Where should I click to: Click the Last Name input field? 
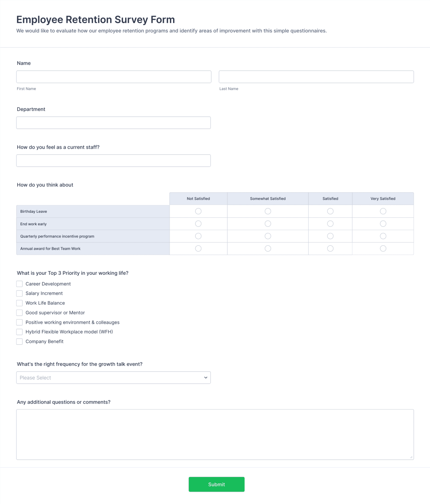[x=316, y=76]
